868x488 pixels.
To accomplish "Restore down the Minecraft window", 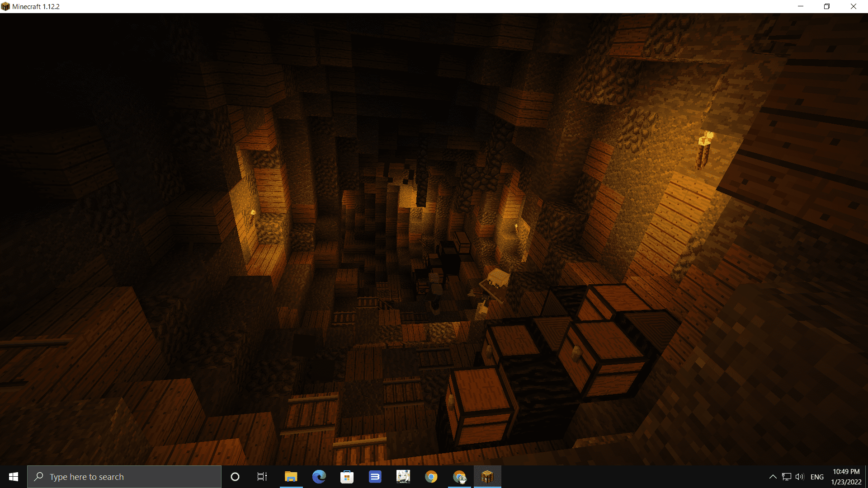I will pyautogui.click(x=827, y=6).
